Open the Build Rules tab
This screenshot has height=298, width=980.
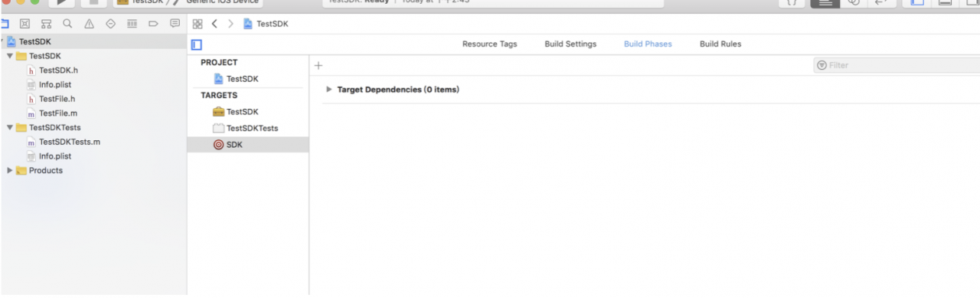(720, 44)
